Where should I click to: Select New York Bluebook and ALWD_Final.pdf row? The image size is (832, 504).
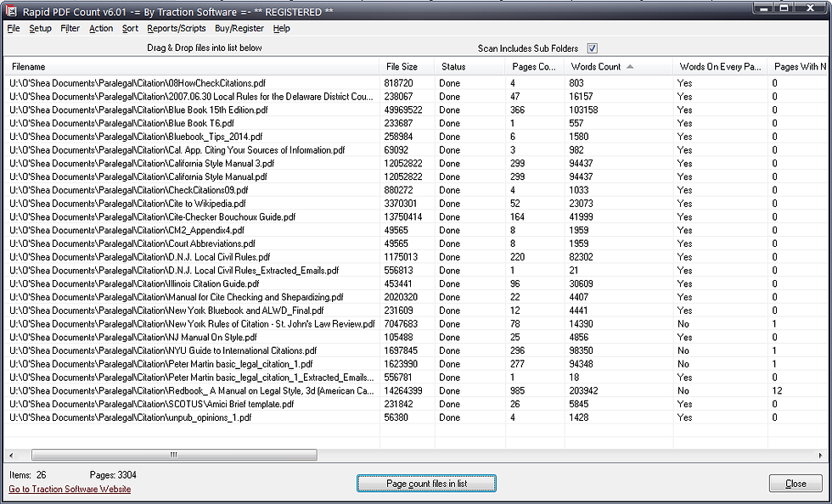click(415, 311)
